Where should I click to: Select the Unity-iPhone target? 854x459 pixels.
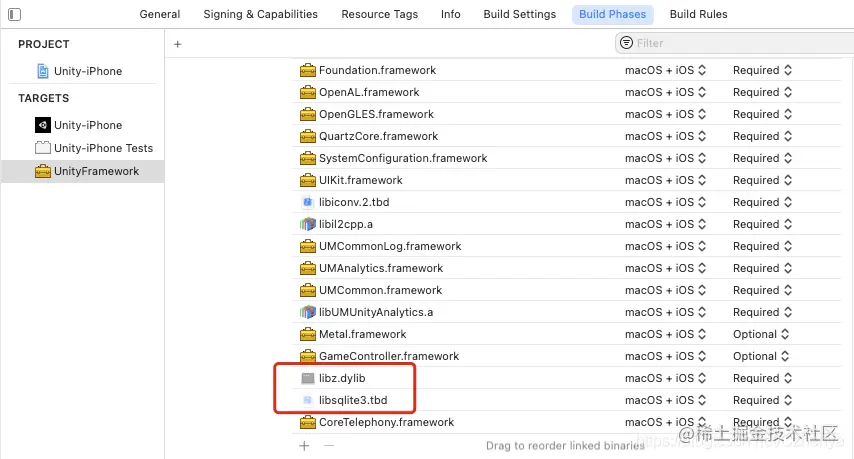click(x=88, y=125)
